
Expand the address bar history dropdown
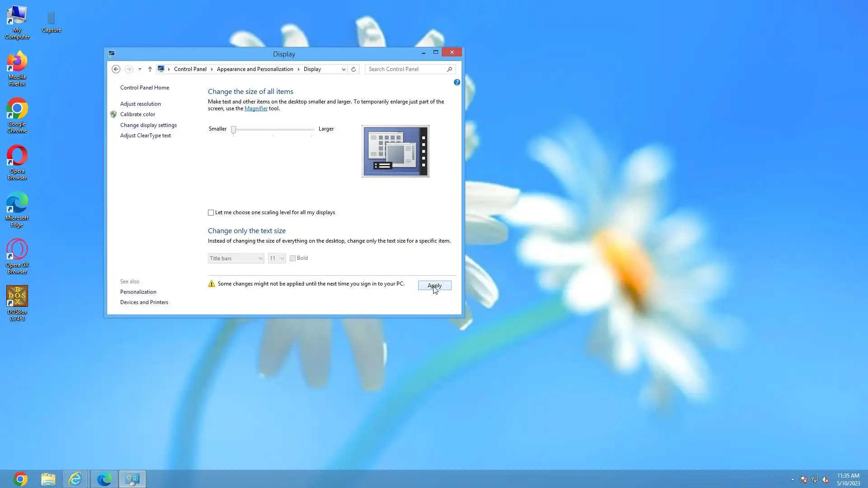point(344,69)
